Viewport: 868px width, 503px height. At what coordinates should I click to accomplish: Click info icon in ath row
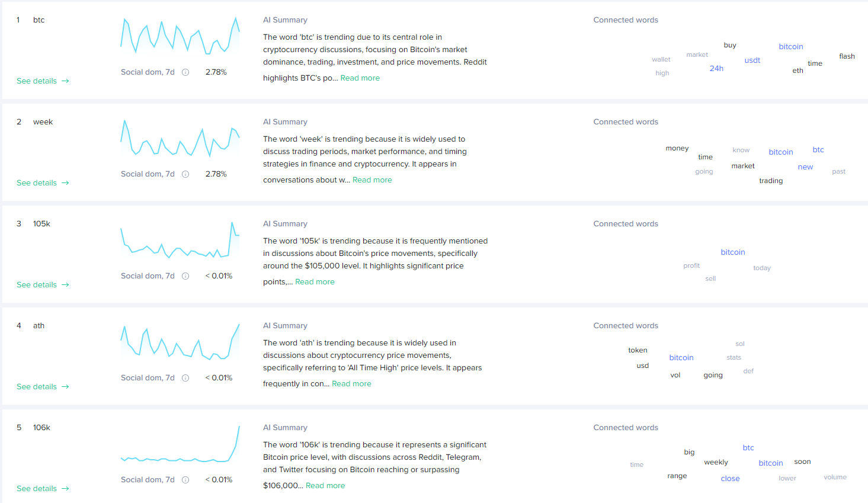tap(185, 378)
